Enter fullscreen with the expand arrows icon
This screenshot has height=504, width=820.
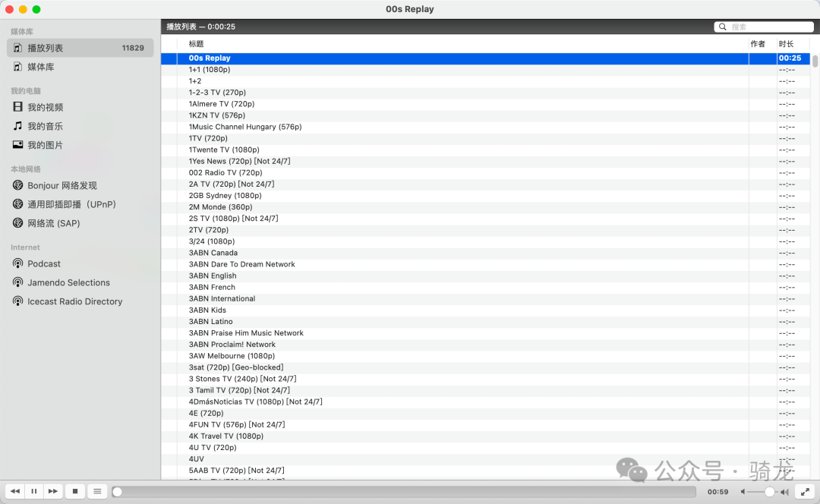pyautogui.click(x=806, y=491)
